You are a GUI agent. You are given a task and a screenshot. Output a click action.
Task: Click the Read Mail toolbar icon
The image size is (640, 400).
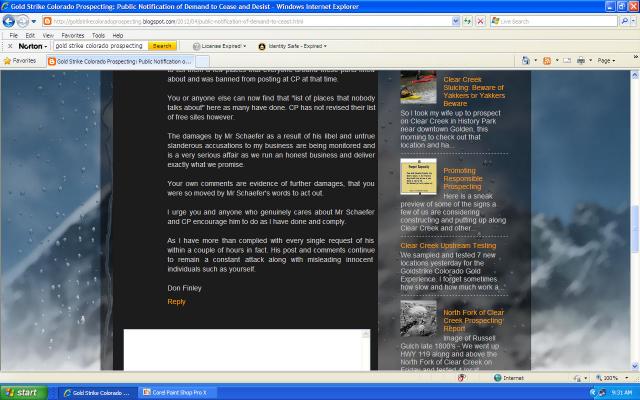[567, 61]
